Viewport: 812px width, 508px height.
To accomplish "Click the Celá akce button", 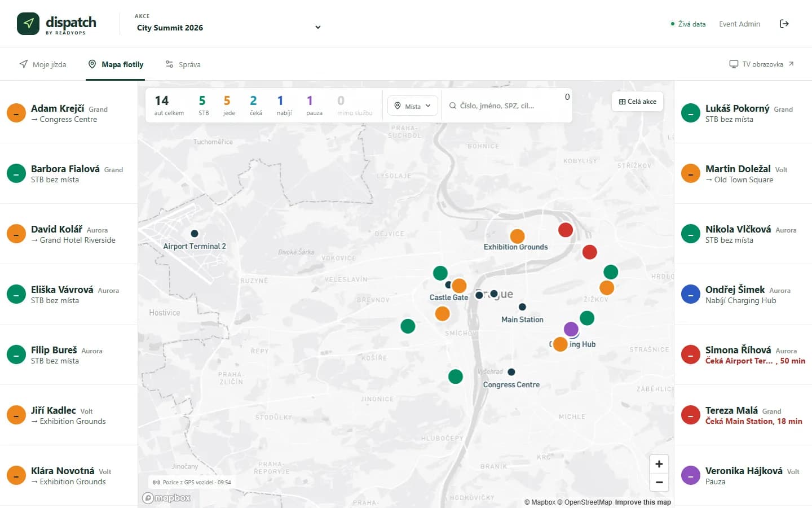I will click(638, 102).
